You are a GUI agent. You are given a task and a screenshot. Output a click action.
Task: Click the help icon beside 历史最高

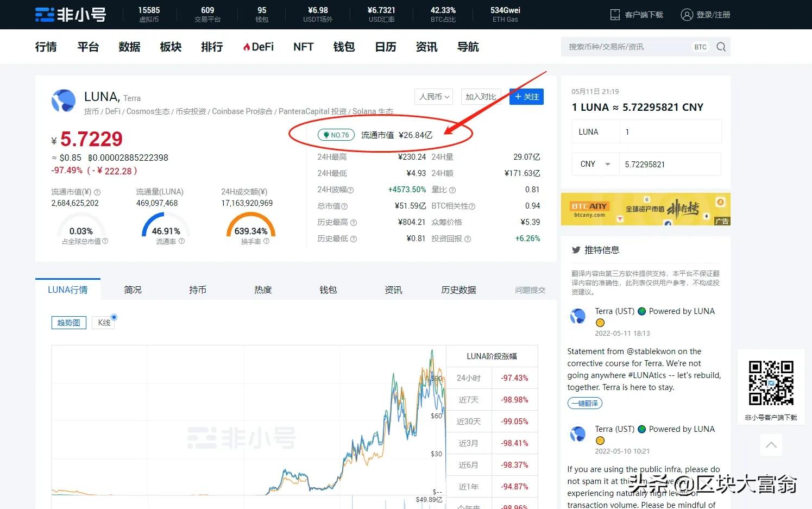point(354,223)
